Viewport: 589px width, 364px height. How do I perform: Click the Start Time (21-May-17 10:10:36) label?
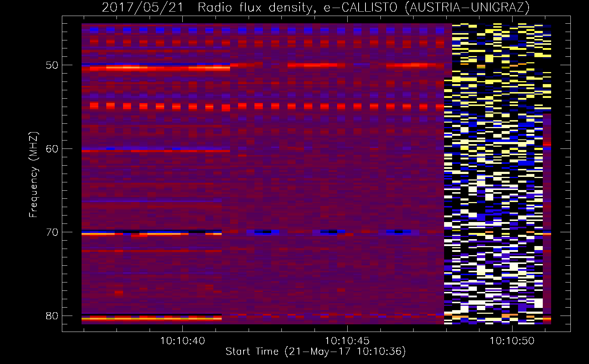pos(316,352)
